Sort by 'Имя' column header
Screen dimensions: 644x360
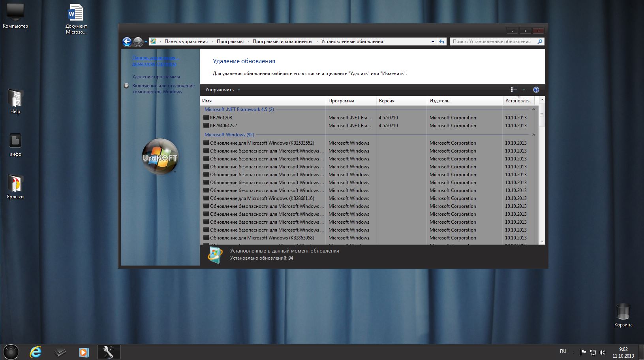click(263, 101)
